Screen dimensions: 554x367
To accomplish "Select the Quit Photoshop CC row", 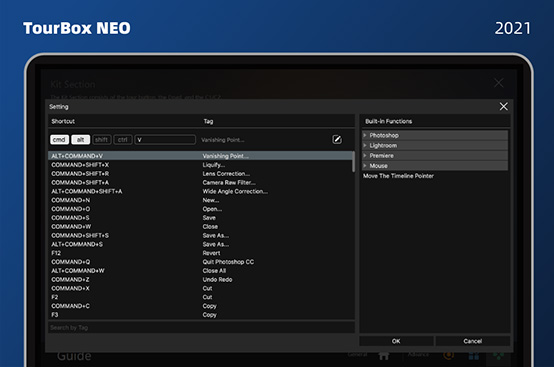I will pyautogui.click(x=200, y=262).
